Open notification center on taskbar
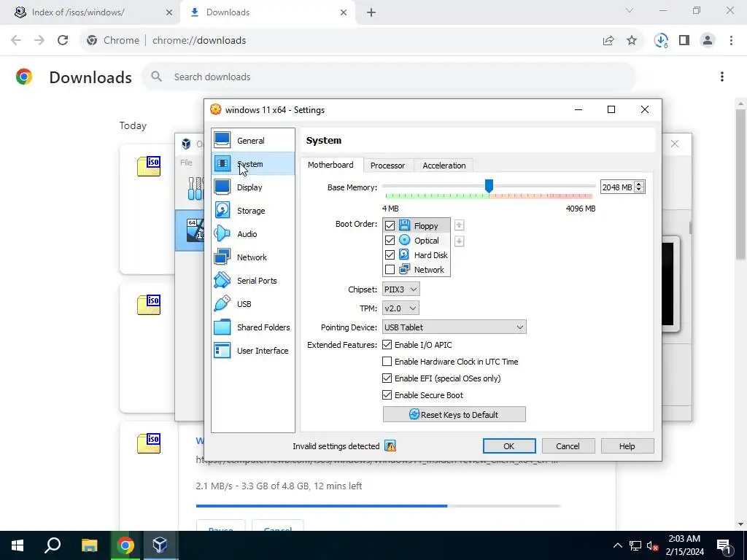 pyautogui.click(x=723, y=545)
